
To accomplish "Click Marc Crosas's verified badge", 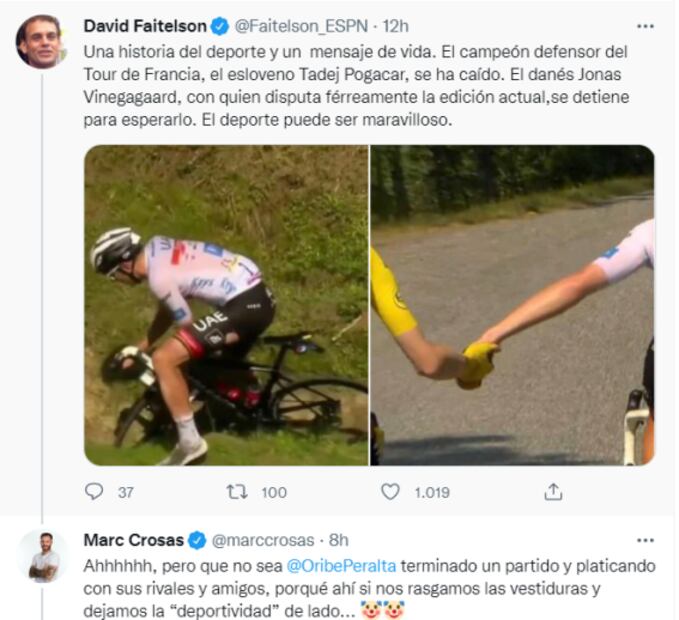I will pyautogui.click(x=197, y=540).
